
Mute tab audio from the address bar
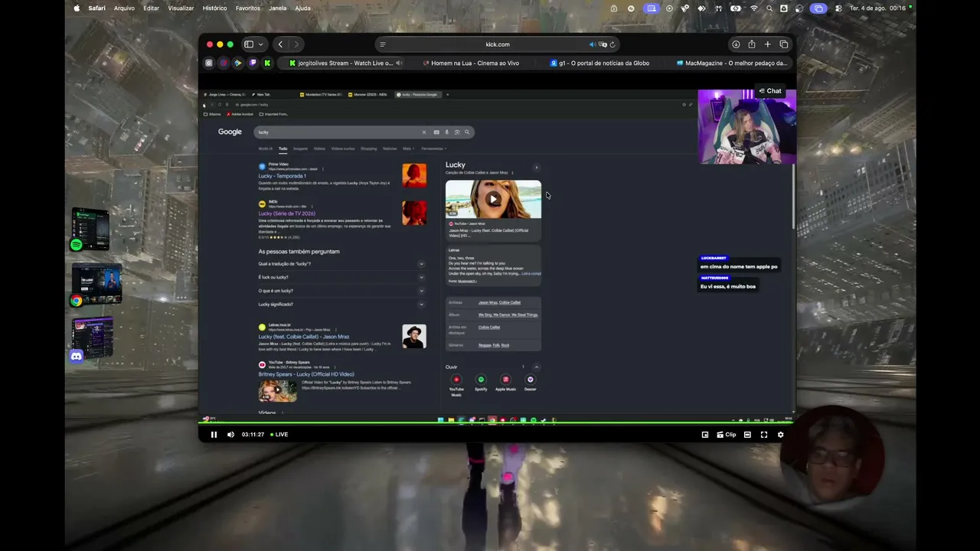coord(592,44)
